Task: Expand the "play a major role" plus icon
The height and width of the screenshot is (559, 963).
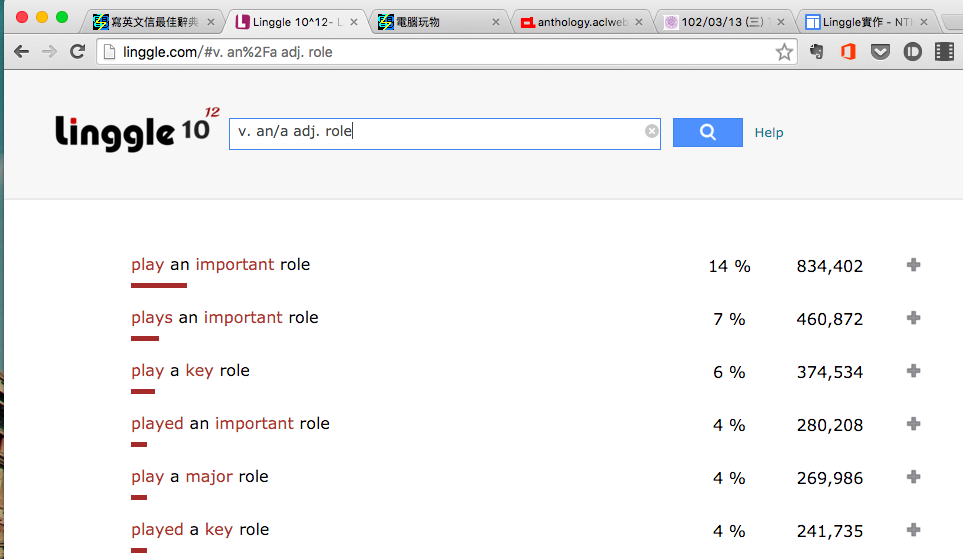Action: coord(913,477)
